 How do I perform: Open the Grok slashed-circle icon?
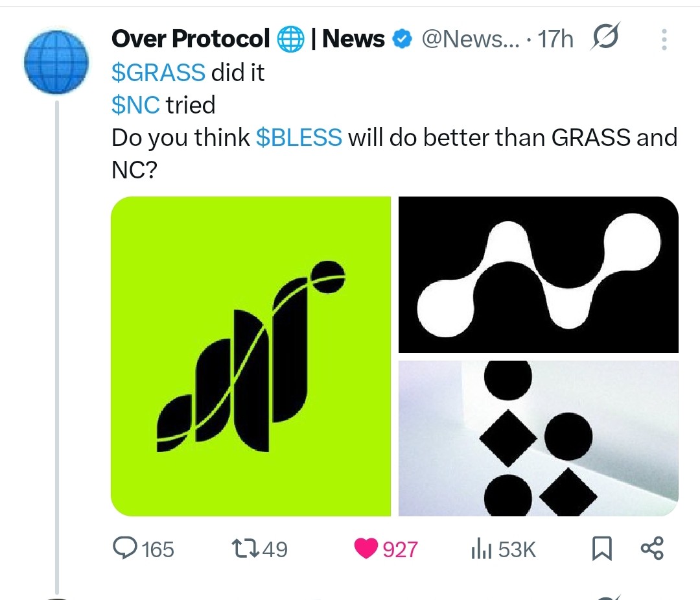(x=604, y=39)
